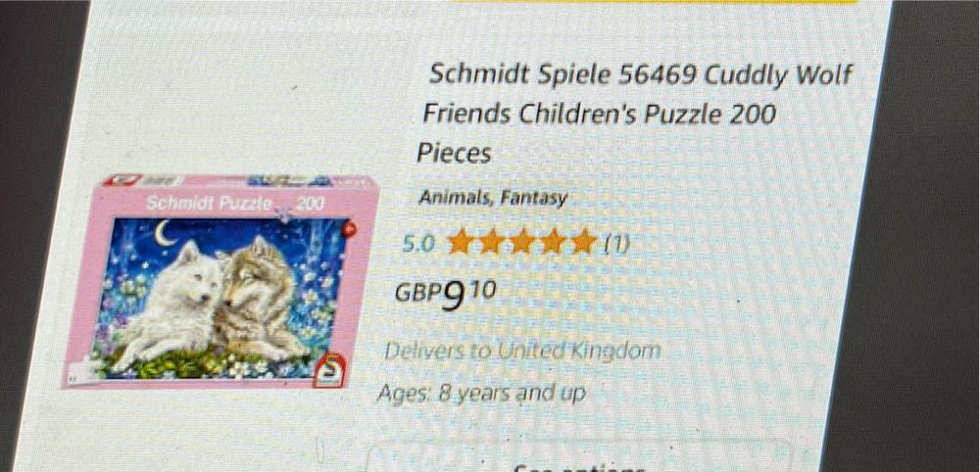The width and height of the screenshot is (980, 472).
Task: Open the Cuddly Wolf Friends puzzle title link
Action: coord(634,113)
